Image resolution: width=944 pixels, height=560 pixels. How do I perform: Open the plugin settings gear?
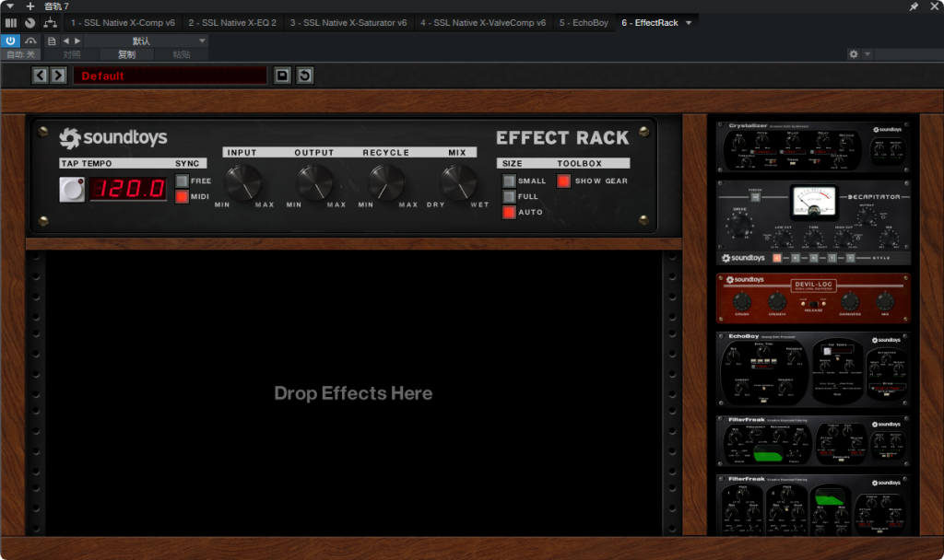tap(853, 54)
